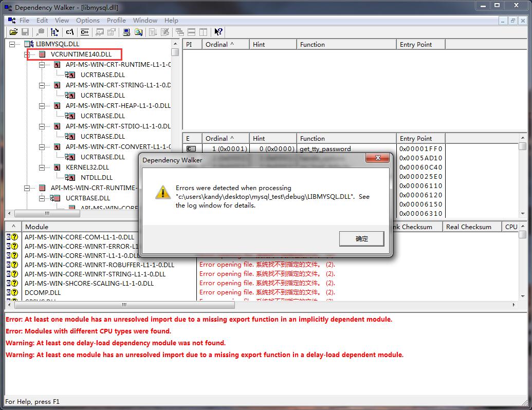Sort imports by Ordinal column header
532x410 pixels.
pos(226,44)
